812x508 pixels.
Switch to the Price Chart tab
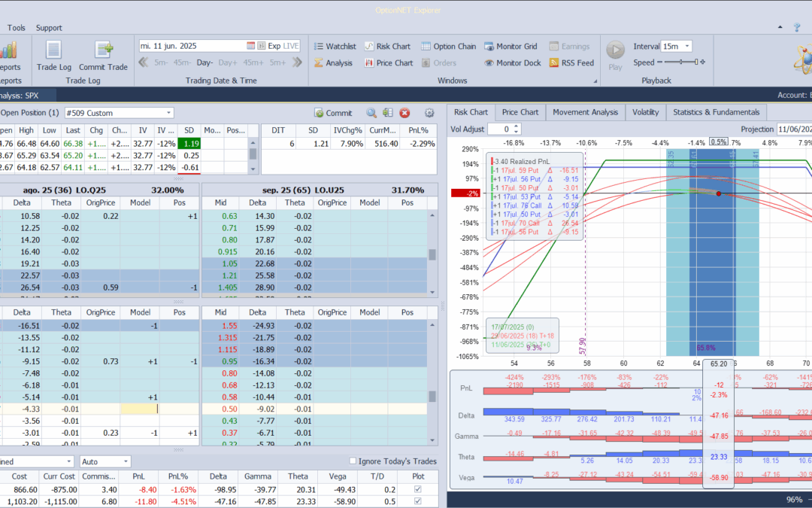click(520, 112)
